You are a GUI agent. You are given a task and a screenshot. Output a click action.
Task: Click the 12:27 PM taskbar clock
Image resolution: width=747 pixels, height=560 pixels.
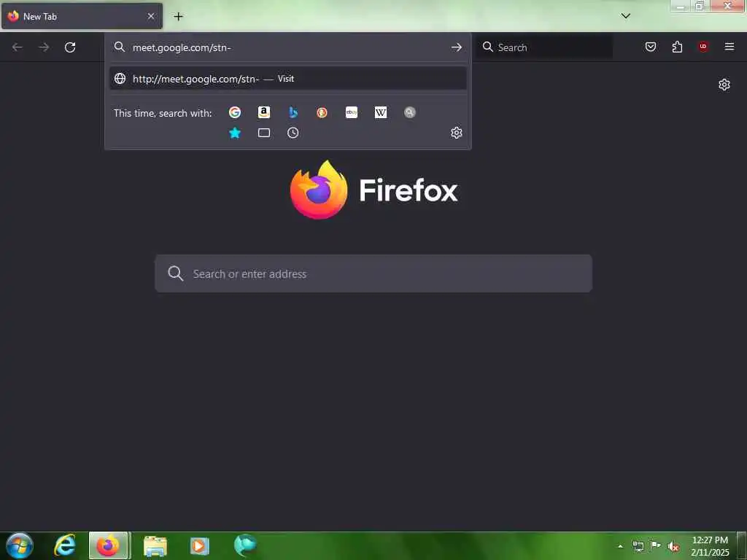pyautogui.click(x=710, y=546)
